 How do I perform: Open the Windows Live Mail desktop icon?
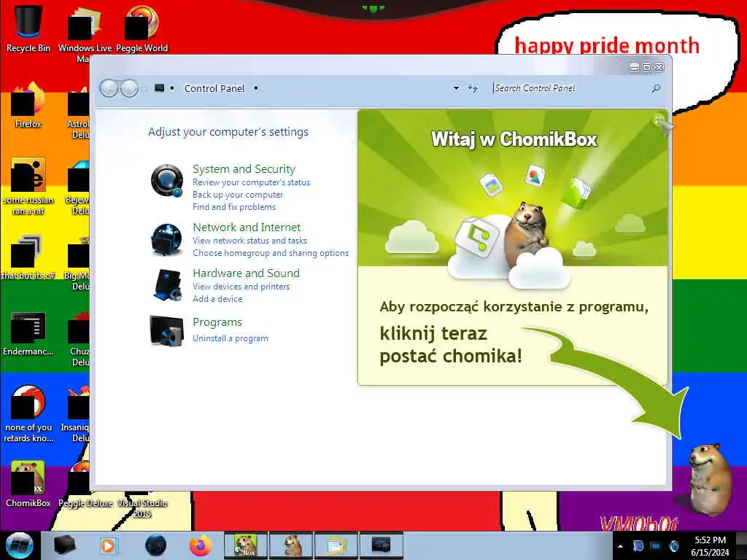[x=85, y=32]
